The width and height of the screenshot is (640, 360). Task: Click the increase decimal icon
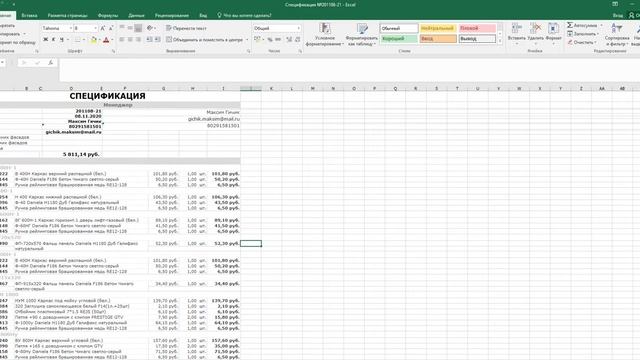(289, 40)
